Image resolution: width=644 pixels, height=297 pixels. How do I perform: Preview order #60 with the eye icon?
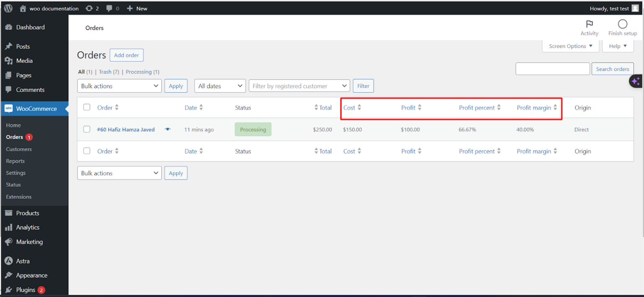coord(168,129)
